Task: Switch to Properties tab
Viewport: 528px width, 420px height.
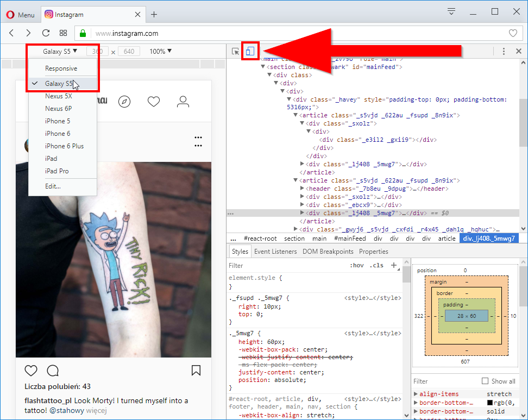Action: (373, 251)
